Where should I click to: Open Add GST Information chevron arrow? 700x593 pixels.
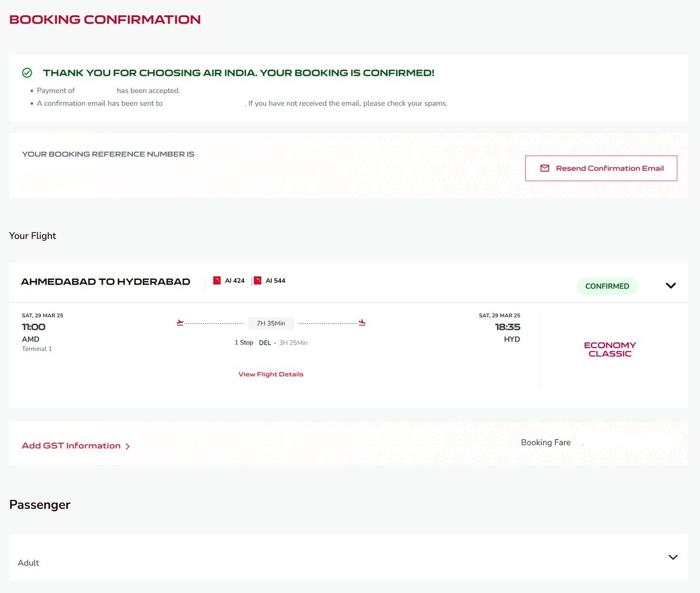coord(128,447)
